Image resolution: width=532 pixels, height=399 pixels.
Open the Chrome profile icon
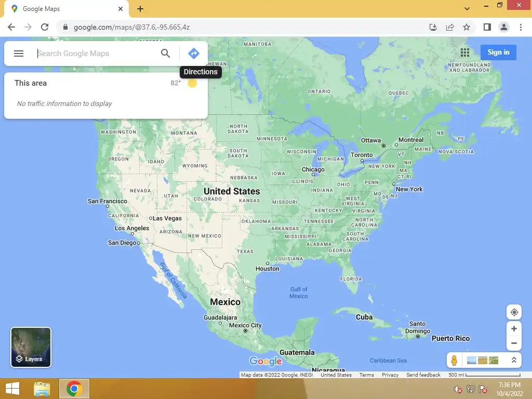coord(504,27)
